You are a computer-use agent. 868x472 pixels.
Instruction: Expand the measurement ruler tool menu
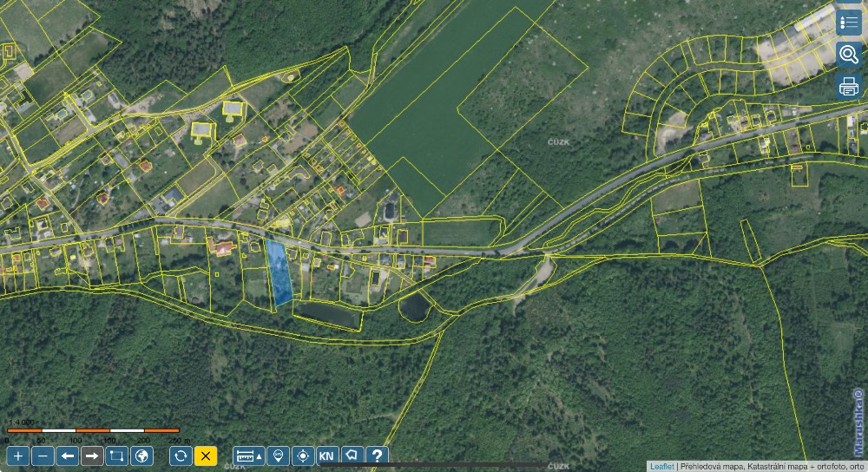tap(248, 456)
